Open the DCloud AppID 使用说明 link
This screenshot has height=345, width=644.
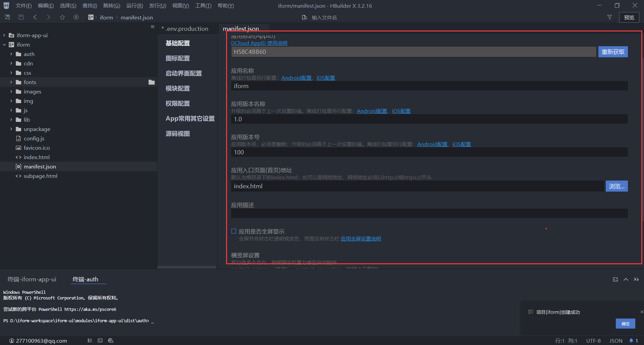point(259,43)
